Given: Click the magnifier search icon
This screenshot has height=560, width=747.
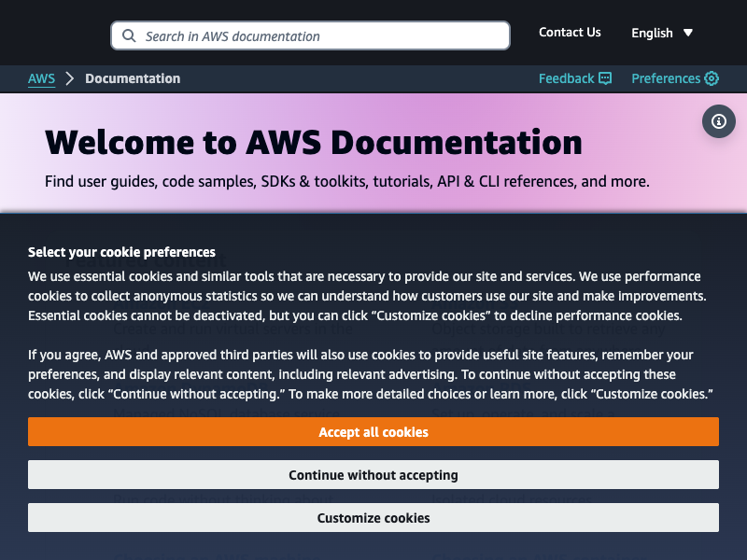Looking at the screenshot, I should [129, 35].
